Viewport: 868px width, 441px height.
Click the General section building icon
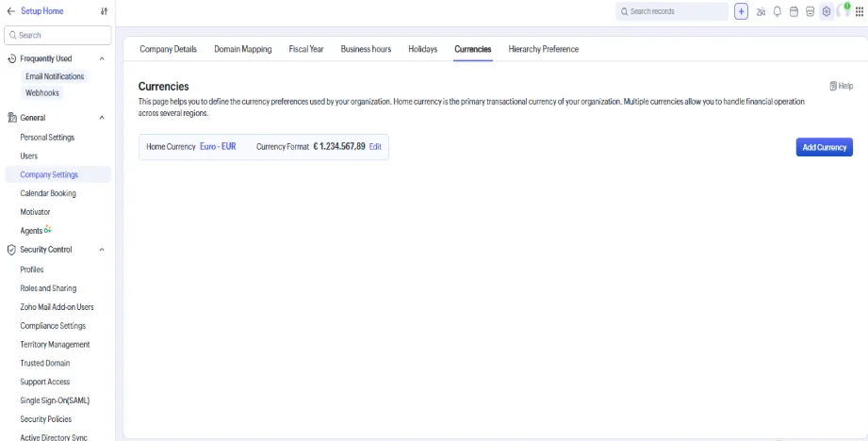click(11, 117)
